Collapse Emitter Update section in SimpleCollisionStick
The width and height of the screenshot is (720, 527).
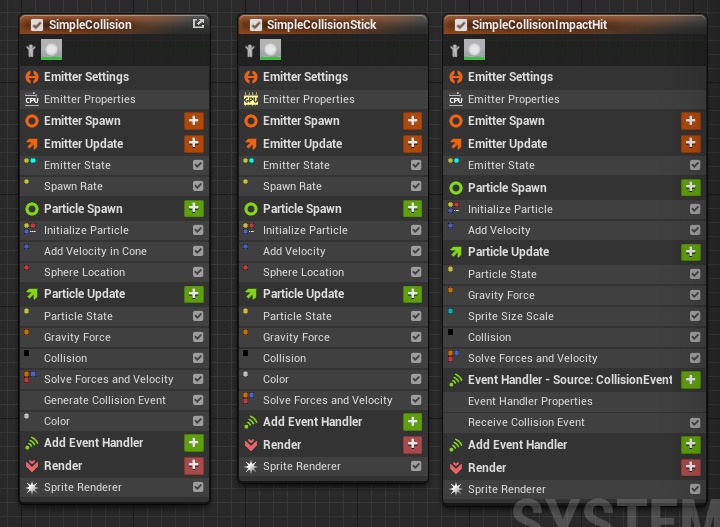[x=302, y=144]
